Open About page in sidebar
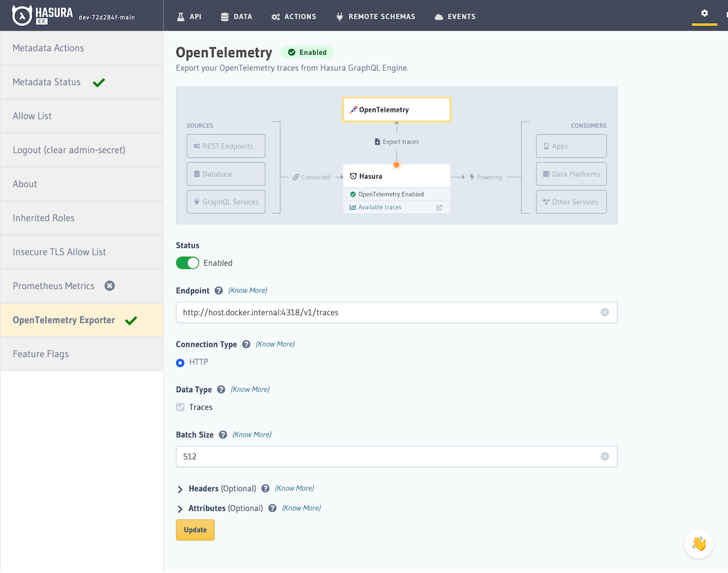Image resolution: width=728 pixels, height=573 pixels. point(82,185)
